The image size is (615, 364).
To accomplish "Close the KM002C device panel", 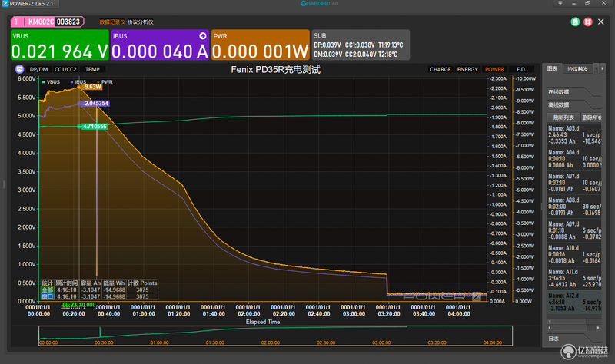I will (600, 22).
